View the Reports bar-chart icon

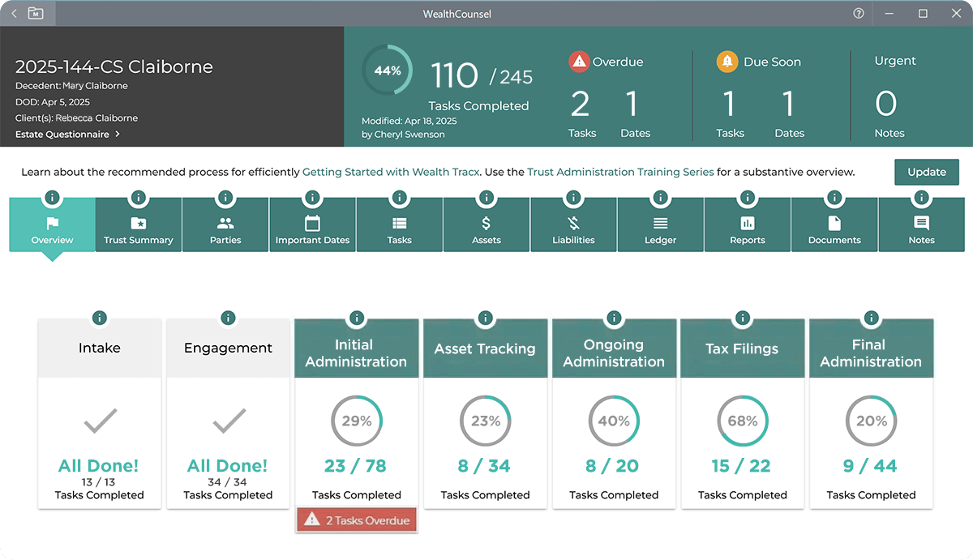747,219
